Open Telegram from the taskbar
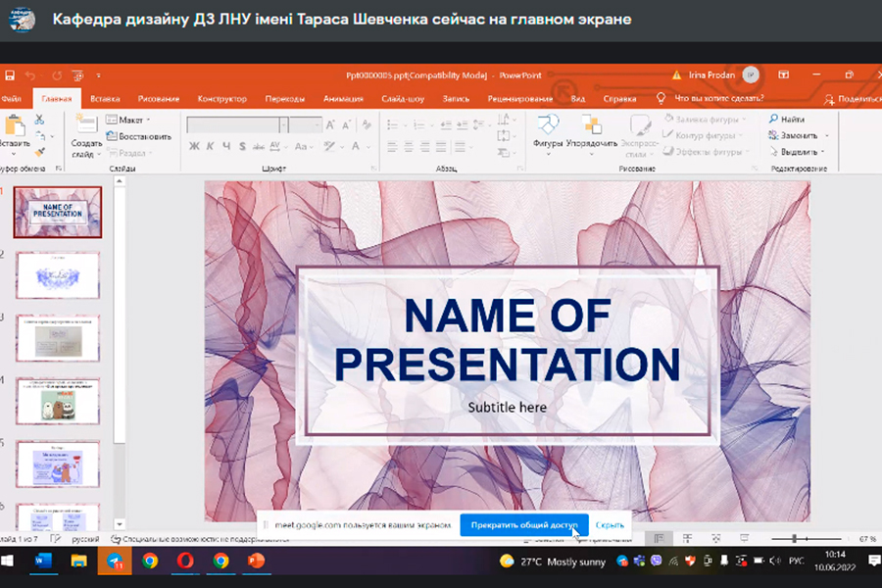 coord(115,562)
